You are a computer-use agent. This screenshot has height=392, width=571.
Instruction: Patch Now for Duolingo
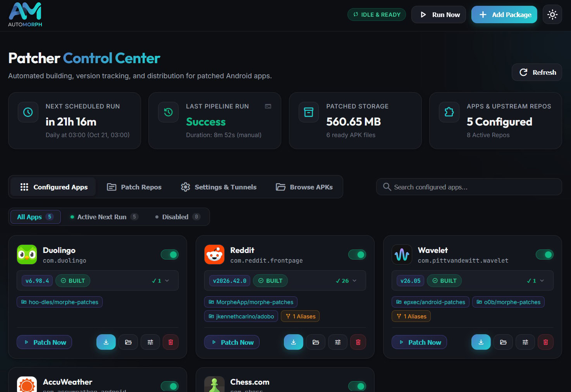(44, 342)
